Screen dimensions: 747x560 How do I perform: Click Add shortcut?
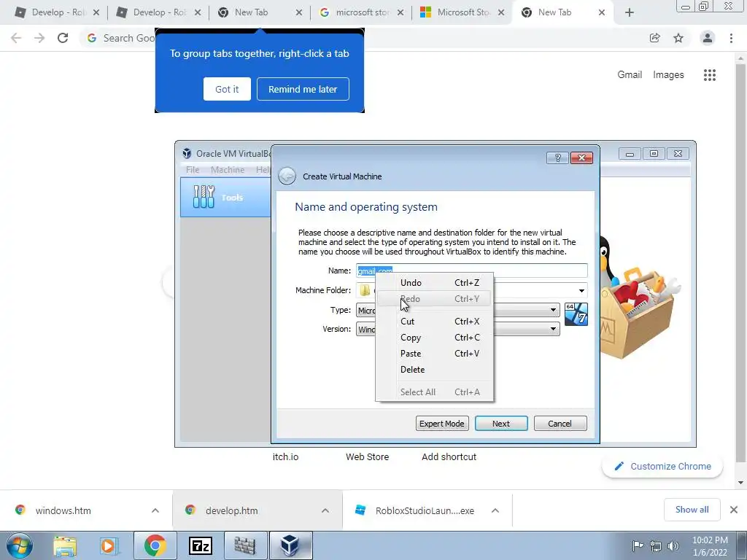[449, 456]
